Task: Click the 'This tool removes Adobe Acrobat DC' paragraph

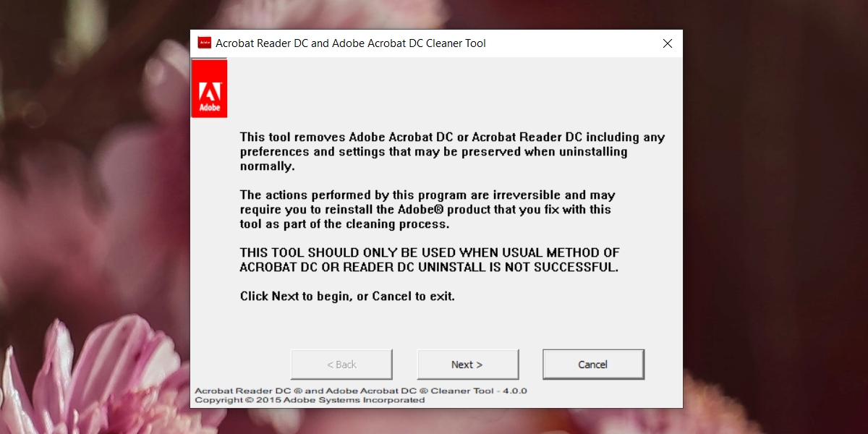Action: [452, 151]
